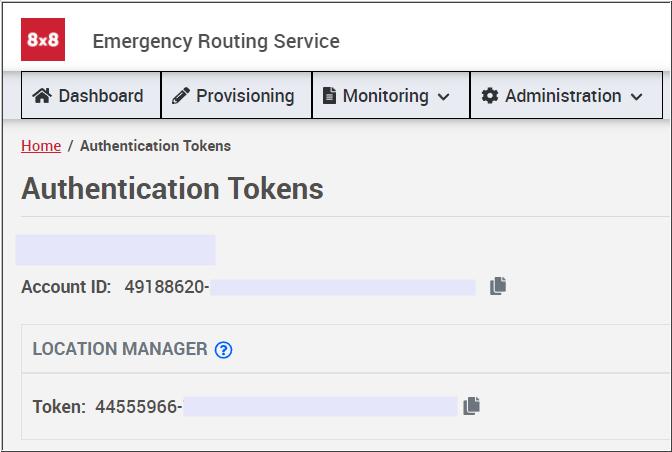The image size is (672, 452).
Task: Expand the Monitoring chevron arrow
Action: 444,97
